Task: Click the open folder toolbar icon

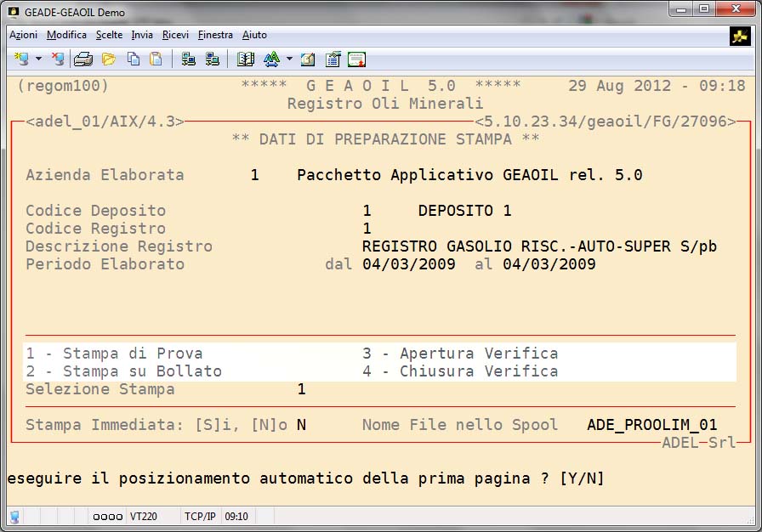Action: [x=108, y=59]
